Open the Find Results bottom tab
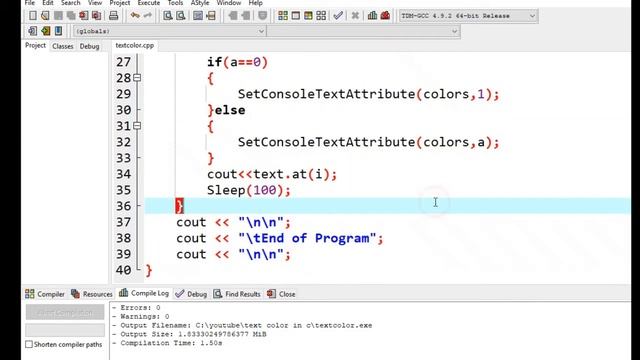Viewport: 640px width, 360px height. [x=237, y=294]
